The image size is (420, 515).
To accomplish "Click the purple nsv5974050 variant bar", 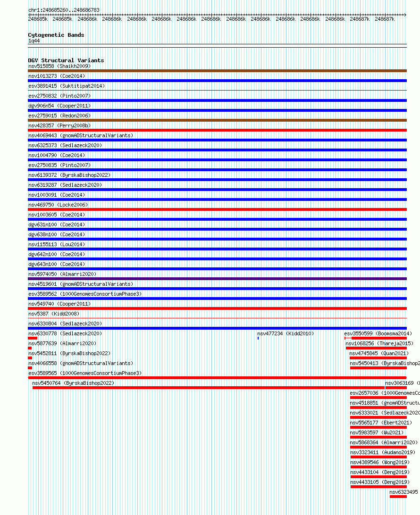I will pyautogui.click(x=217, y=279).
